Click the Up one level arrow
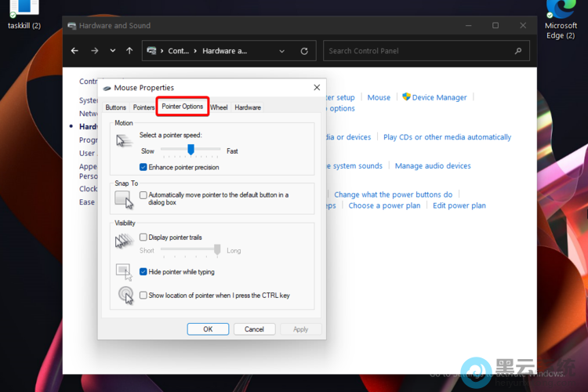588x392 pixels. [x=129, y=51]
